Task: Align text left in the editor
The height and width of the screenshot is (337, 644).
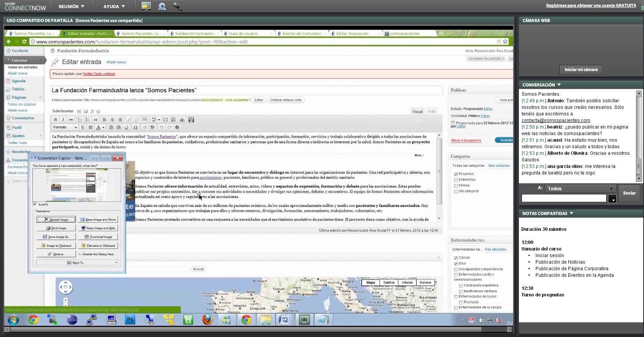Action: (105, 120)
